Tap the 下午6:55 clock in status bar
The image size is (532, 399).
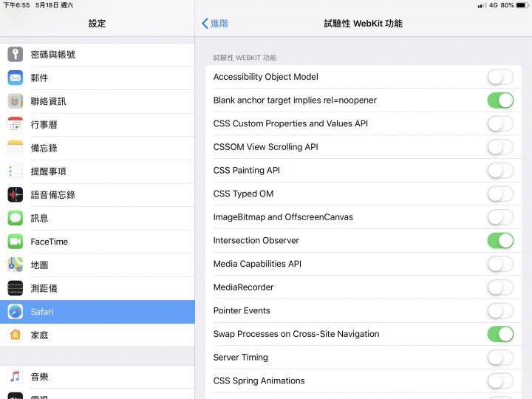(16, 5)
